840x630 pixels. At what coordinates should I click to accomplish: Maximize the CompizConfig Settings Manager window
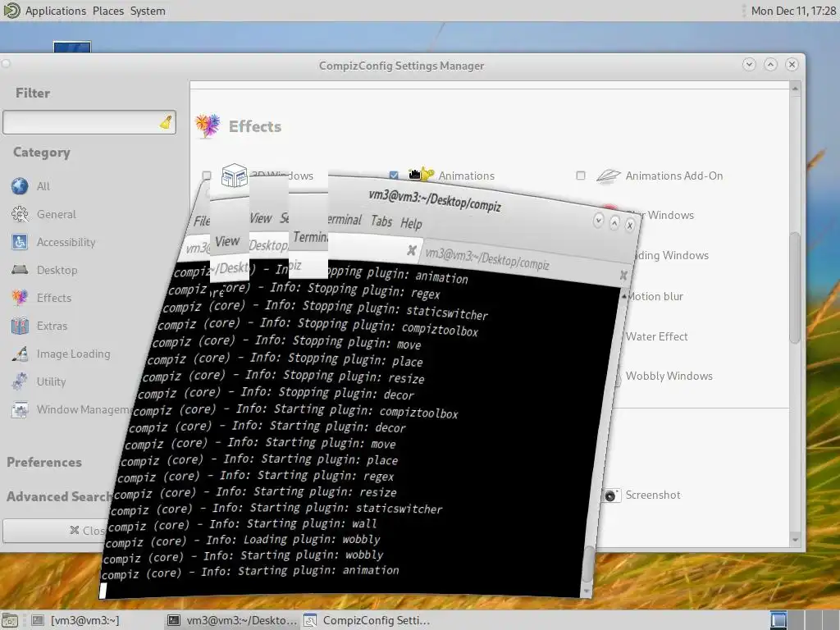tap(770, 65)
